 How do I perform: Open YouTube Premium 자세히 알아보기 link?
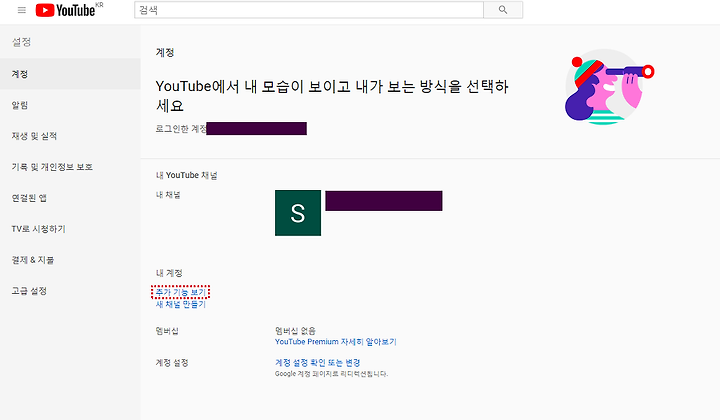(335, 342)
